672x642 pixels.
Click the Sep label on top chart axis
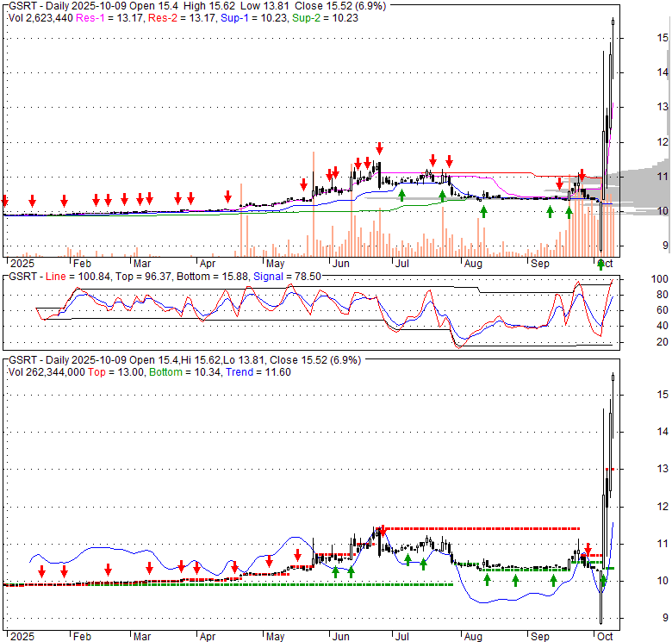pyautogui.click(x=540, y=264)
